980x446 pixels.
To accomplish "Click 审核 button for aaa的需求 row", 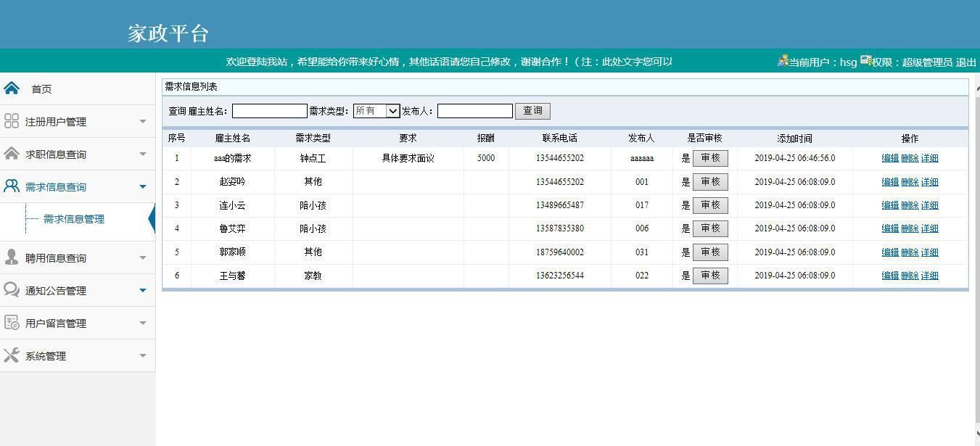I will click(710, 158).
